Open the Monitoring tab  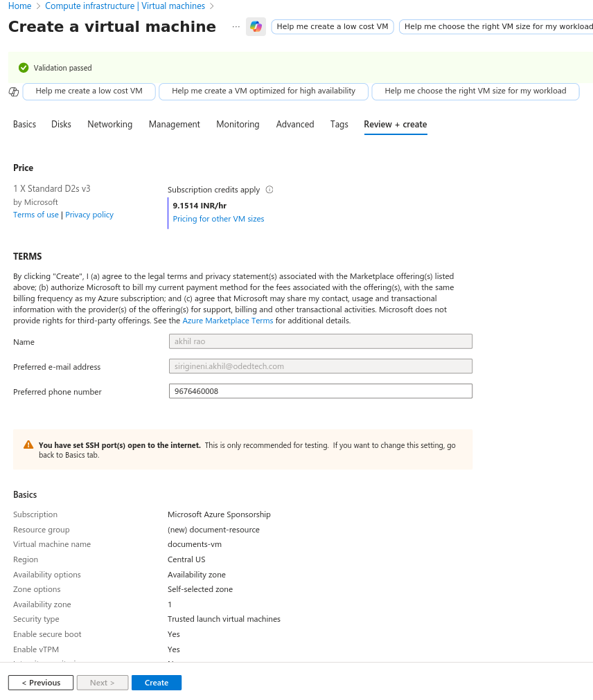(238, 125)
